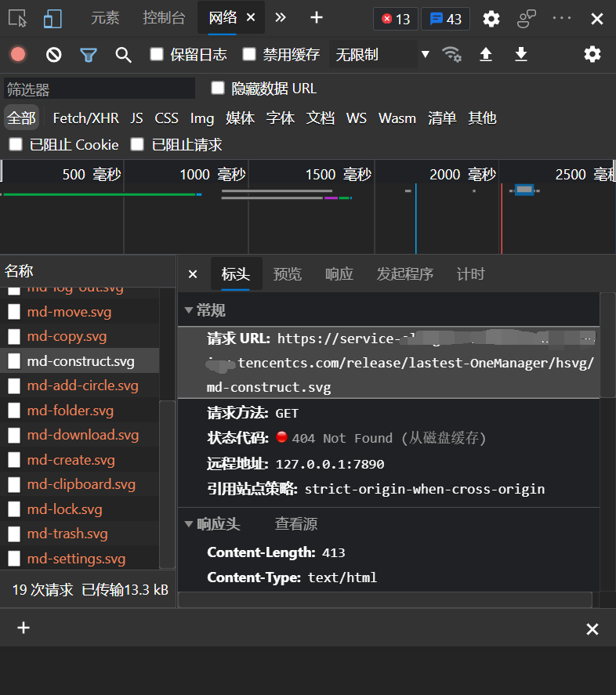Open the 13 errors badge
Viewport: 616px width, 695px height.
[x=396, y=19]
